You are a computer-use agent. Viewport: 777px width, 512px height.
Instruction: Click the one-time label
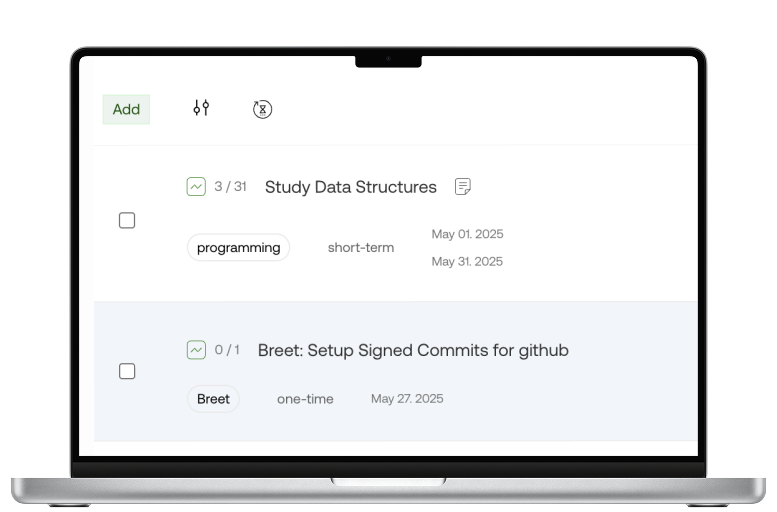click(x=305, y=399)
